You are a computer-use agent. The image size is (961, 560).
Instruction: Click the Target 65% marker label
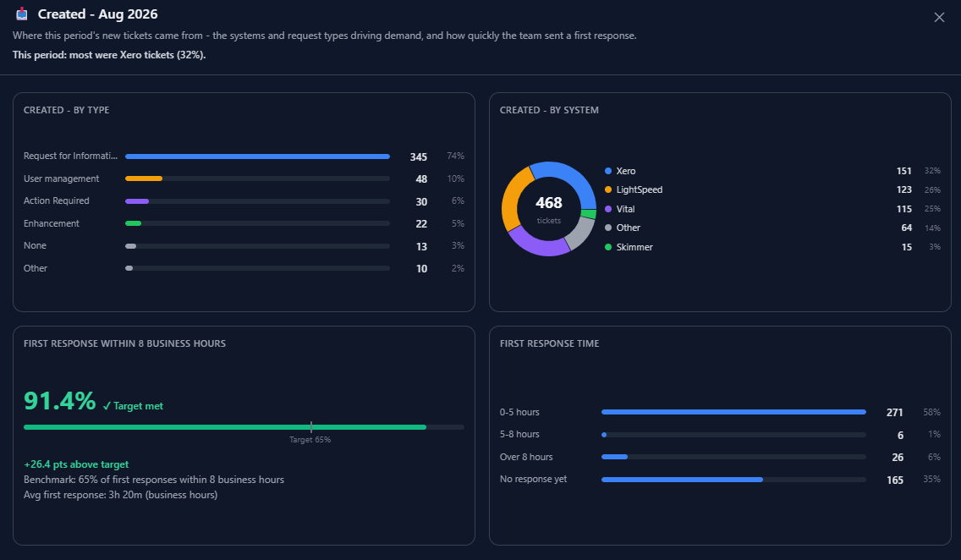(310, 440)
